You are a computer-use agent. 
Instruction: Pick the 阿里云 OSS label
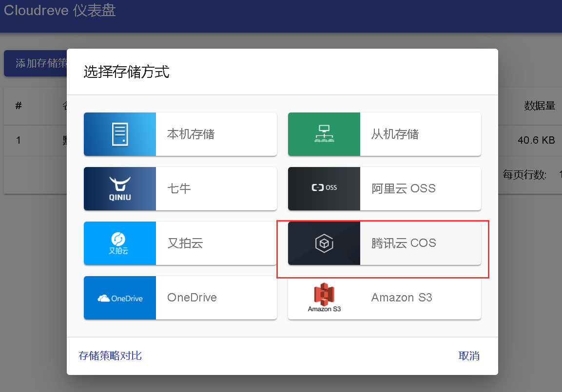point(404,188)
